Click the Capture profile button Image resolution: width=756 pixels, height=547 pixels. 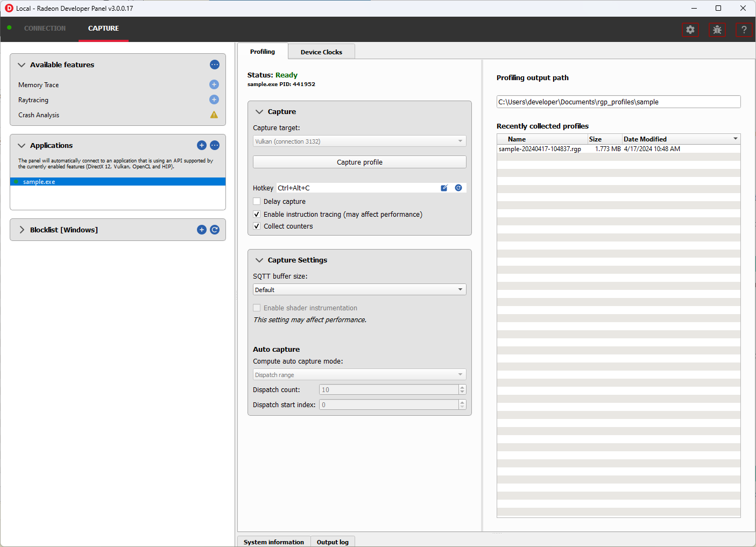[x=359, y=162]
